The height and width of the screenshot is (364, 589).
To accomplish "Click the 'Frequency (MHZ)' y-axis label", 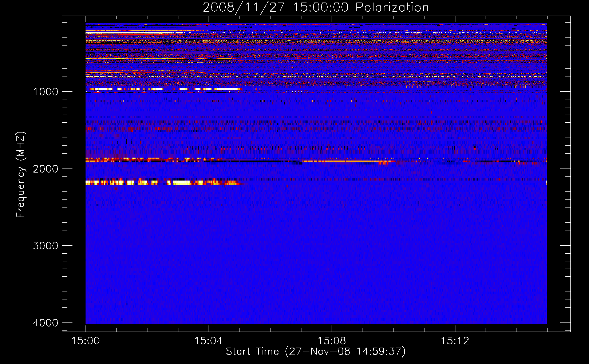I will [21, 175].
